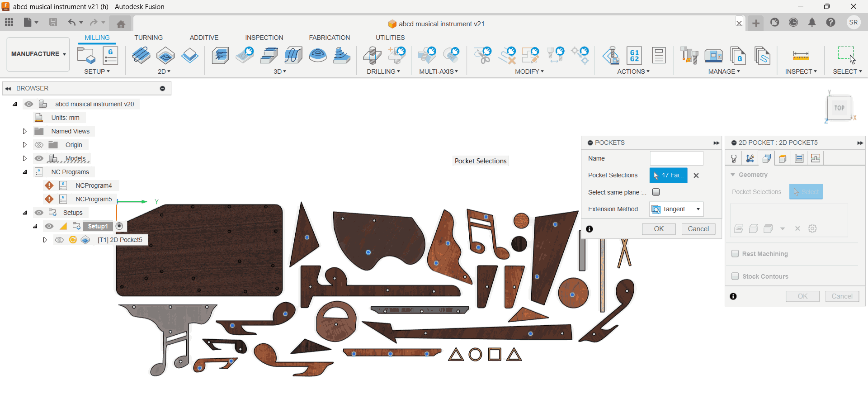Expand the Named Views folder
Screen dimensions: 868x418
25,131
